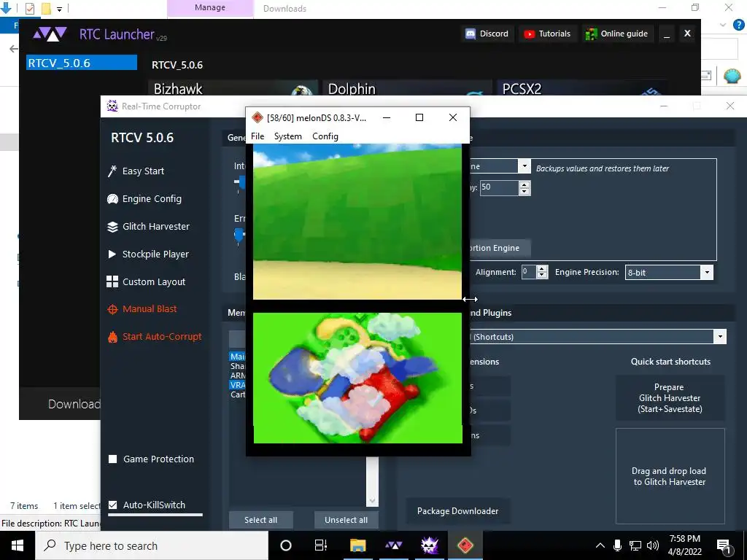747x560 pixels.
Task: Open Cortana circle on taskbar
Action: coord(286,545)
